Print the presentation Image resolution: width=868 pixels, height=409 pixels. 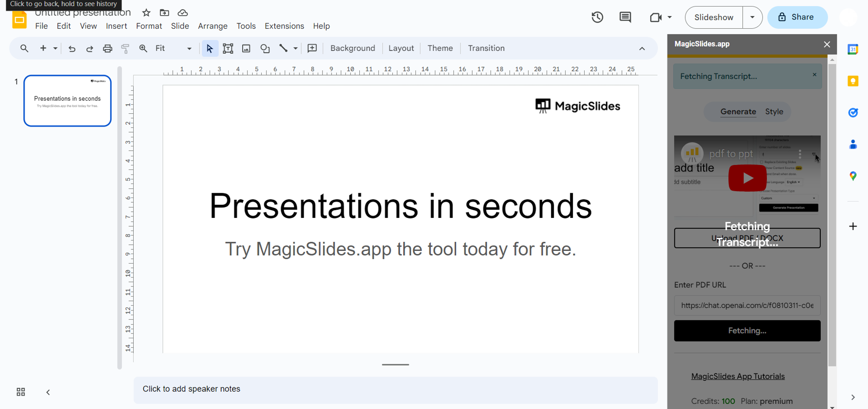coord(107,48)
